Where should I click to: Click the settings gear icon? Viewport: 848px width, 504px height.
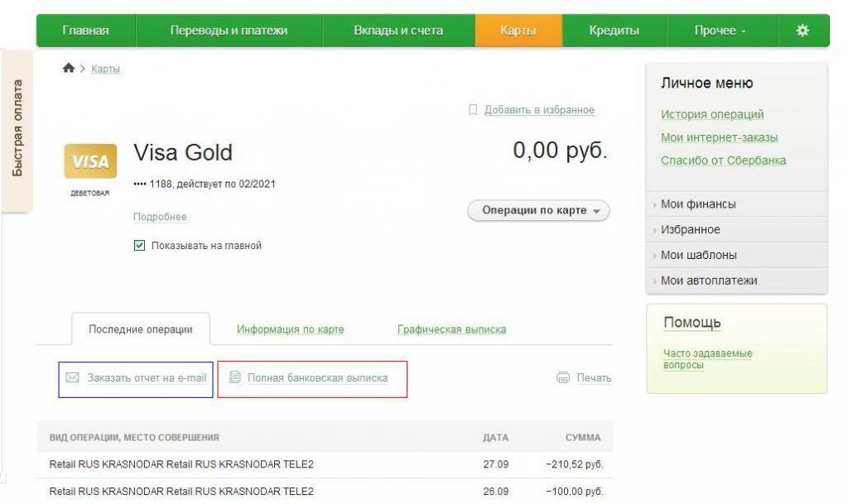[802, 31]
